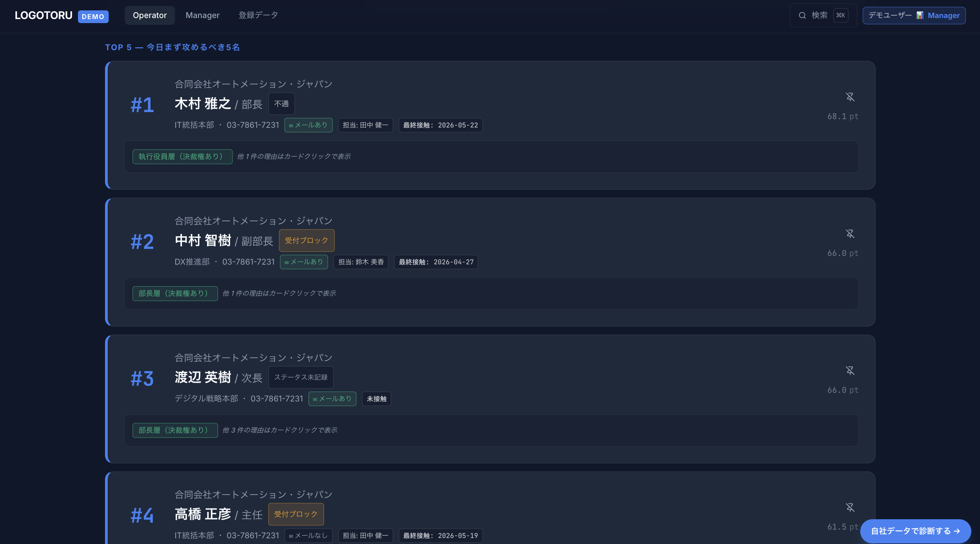980x544 pixels.
Task: Click company name above 渡辺 英樹
Action: tap(254, 358)
